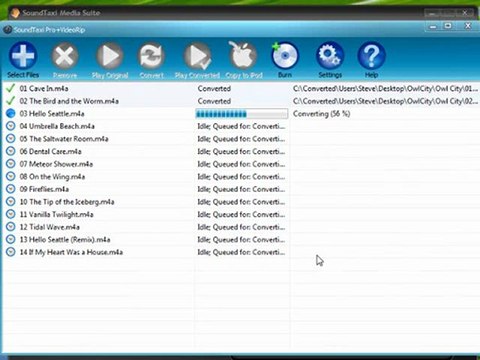Screen dimensions: 480x360
Task: Click the output path ending in Owl City\02...
Action: click(385, 101)
